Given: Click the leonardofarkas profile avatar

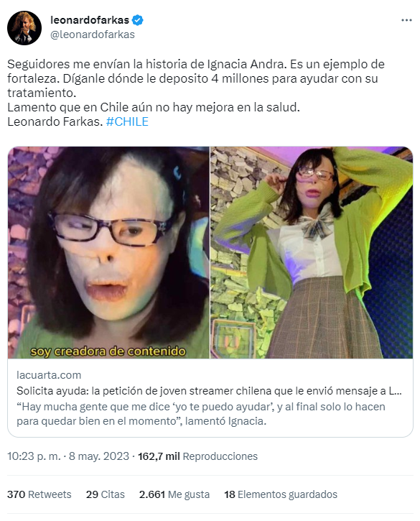Looking at the screenshot, I should tap(24, 27).
